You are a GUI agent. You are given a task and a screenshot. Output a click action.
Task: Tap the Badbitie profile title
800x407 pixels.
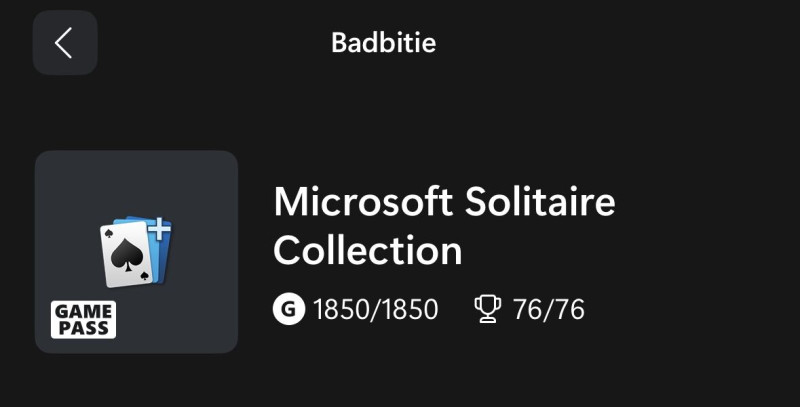tap(384, 42)
